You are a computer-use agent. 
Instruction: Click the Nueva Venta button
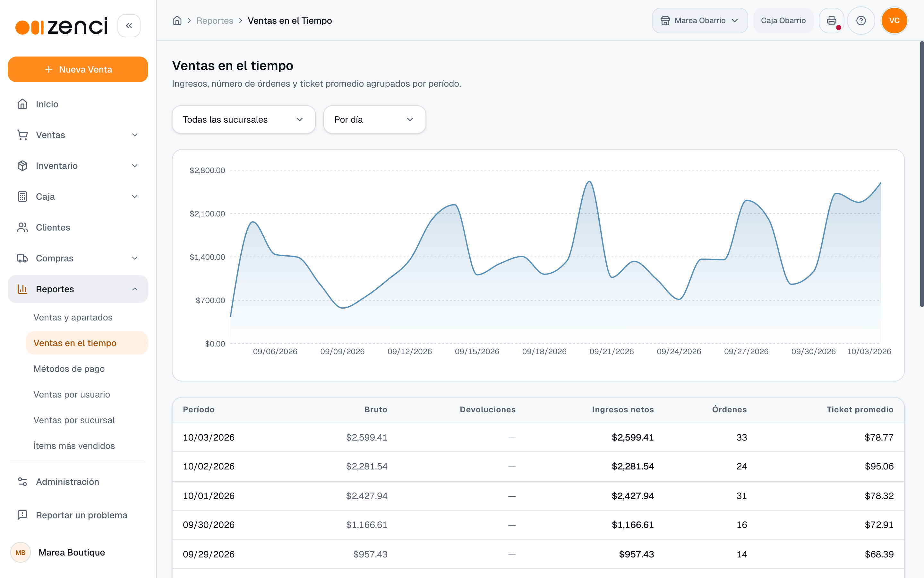(x=78, y=70)
